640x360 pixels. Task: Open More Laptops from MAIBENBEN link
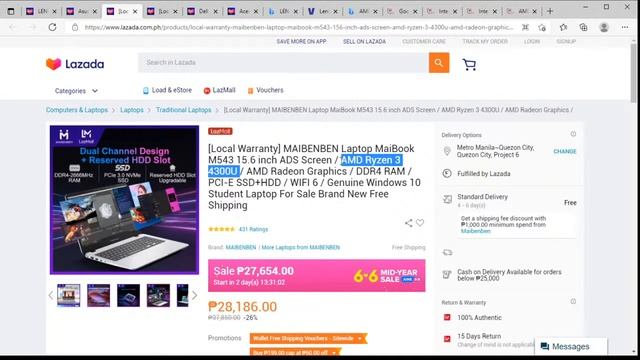click(x=301, y=247)
